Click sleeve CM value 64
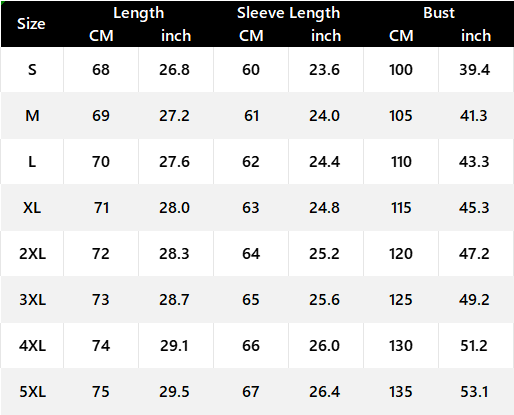514x415 pixels. [251, 254]
